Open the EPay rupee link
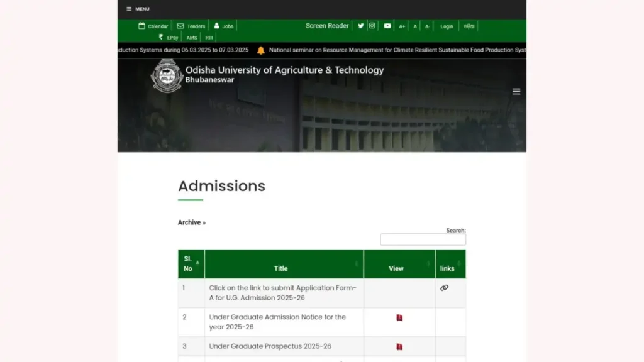Viewport: 644px width, 362px height. 169,37
